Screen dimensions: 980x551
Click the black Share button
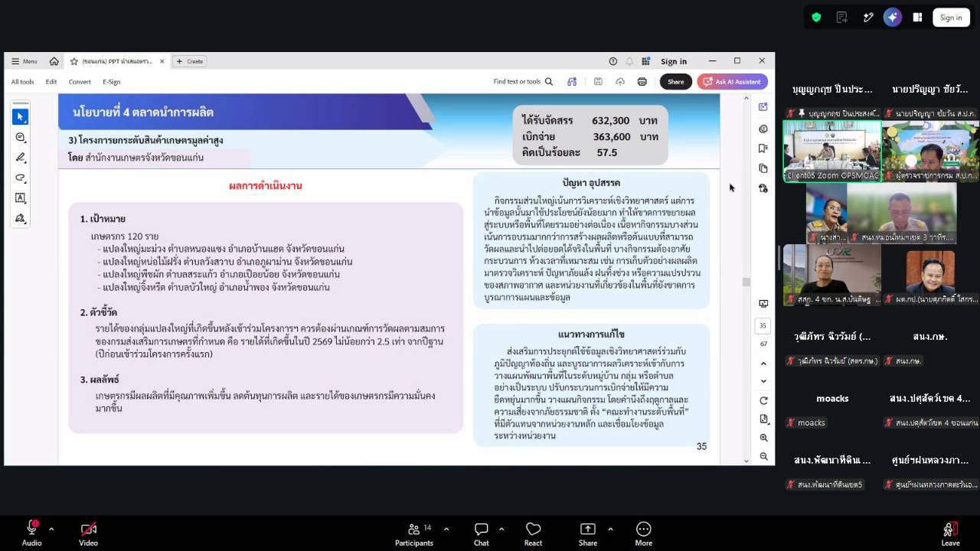676,82
